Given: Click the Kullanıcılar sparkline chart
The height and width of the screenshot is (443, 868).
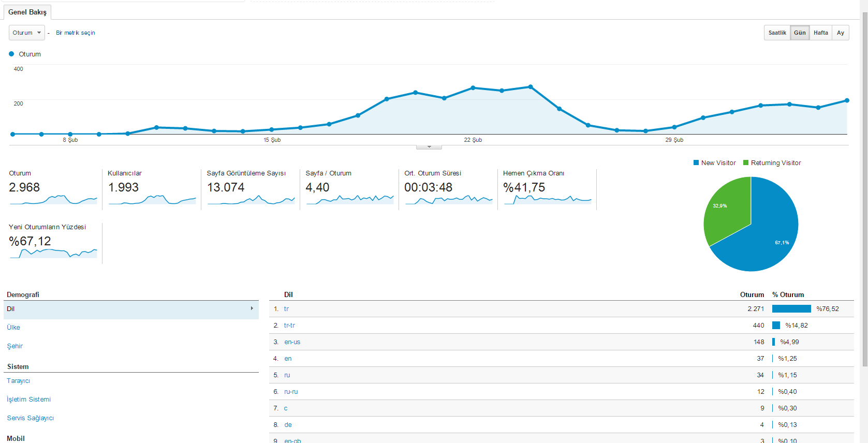Looking at the screenshot, I should [152, 199].
